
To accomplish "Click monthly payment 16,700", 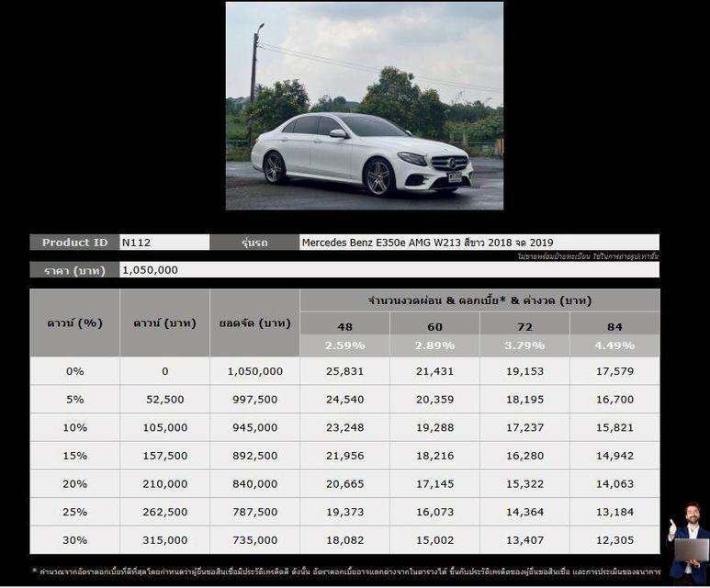I will click(614, 400).
